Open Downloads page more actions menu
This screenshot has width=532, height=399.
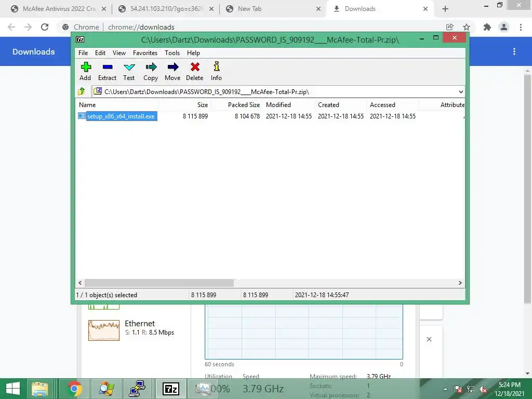514,51
